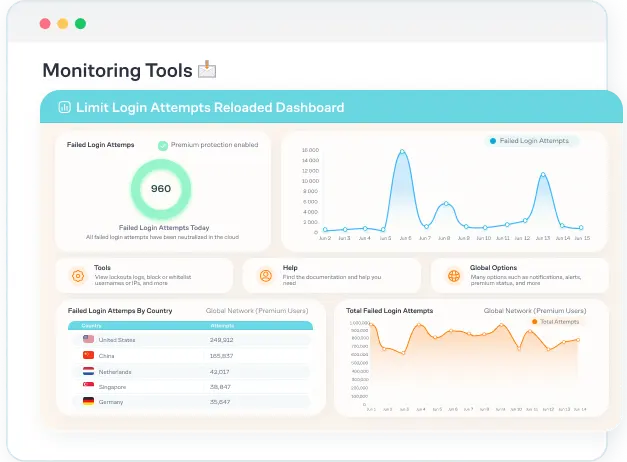Viewport: 627px width, 462px height.
Task: Click the Jun 8 data point on blue chart
Action: (446, 204)
